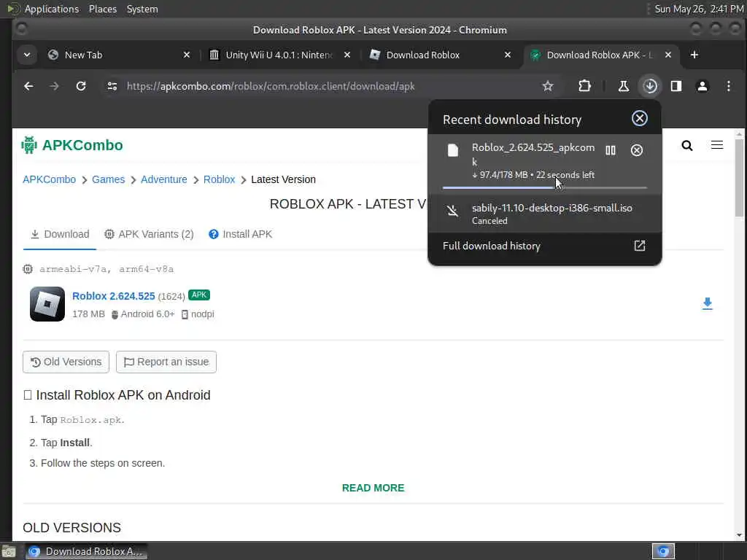The width and height of the screenshot is (747, 560).
Task: Switch to APK Variants (2) tab
Action: coord(149,234)
